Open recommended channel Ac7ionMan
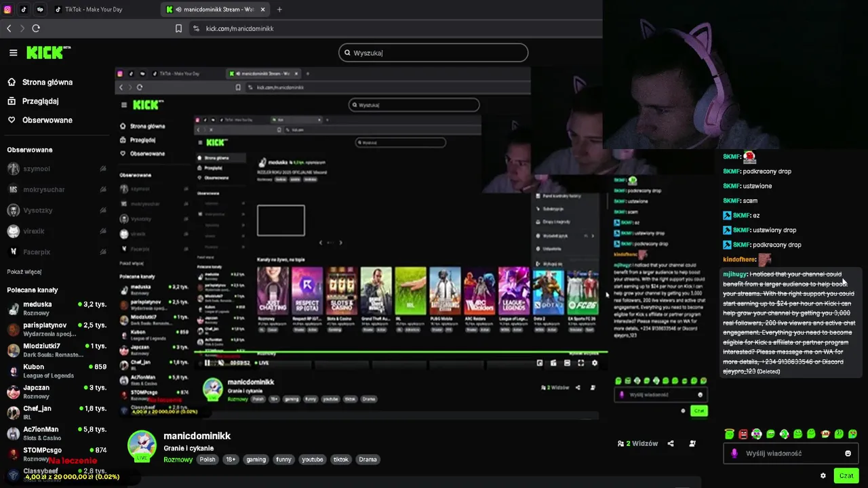Viewport: 868px width, 488px height. point(57,433)
